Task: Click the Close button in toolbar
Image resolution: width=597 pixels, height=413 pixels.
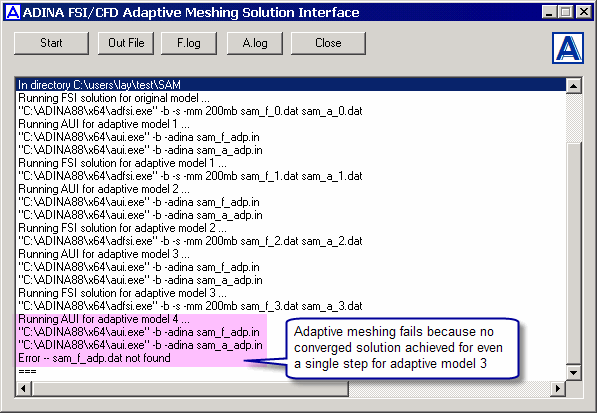Action: click(328, 43)
